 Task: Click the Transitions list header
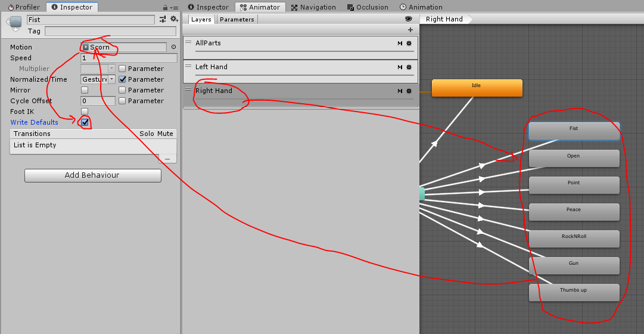coord(93,134)
